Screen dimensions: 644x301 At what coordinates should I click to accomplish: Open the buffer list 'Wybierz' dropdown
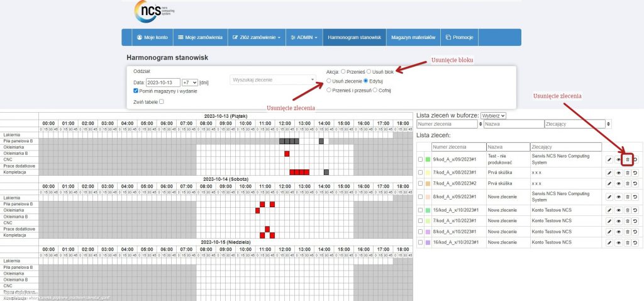click(x=493, y=115)
